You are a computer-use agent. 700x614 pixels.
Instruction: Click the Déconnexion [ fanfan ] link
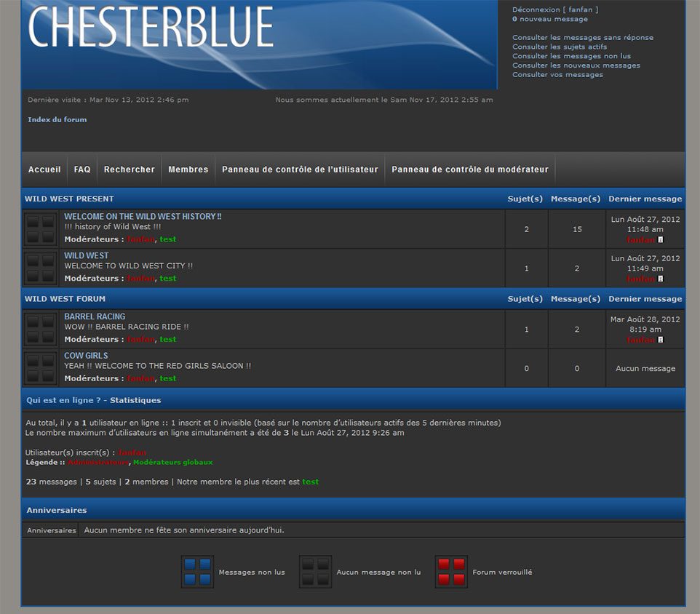coord(554,10)
